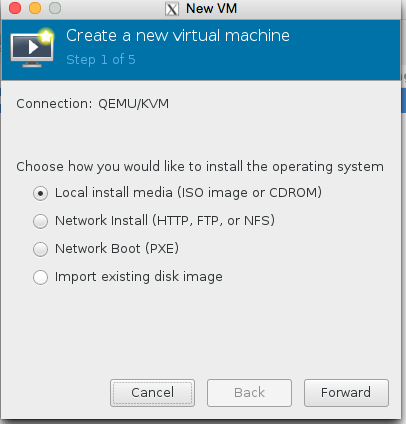Cancel the new VM wizard
The image size is (406, 424).
[152, 393]
